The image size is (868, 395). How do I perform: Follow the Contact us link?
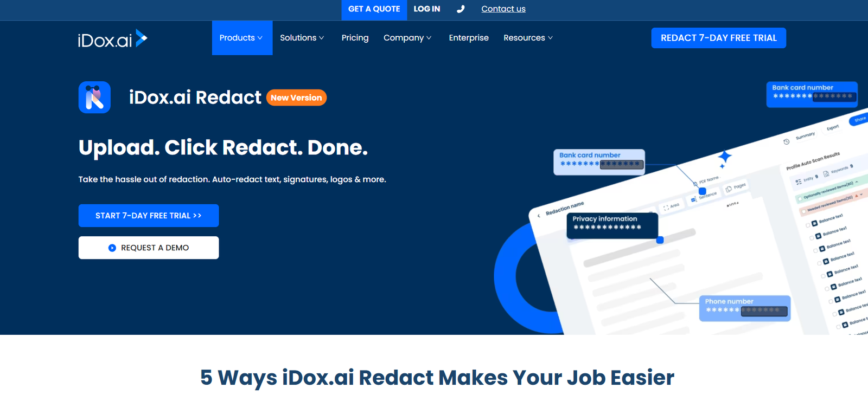pyautogui.click(x=503, y=9)
